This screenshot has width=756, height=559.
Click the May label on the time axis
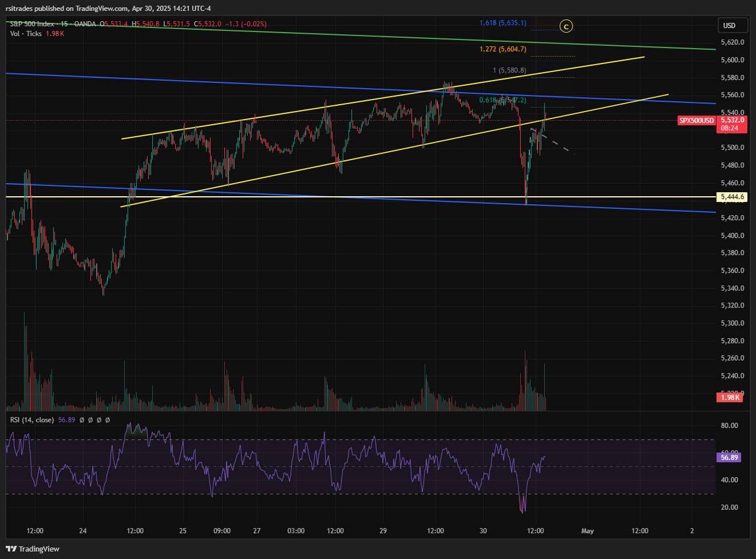point(588,531)
